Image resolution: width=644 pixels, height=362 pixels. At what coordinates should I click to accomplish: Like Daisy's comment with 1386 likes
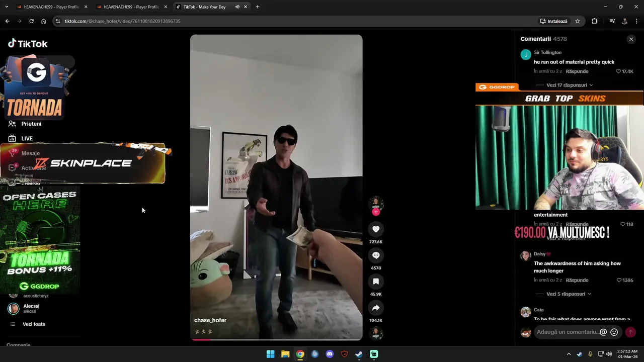point(619,280)
